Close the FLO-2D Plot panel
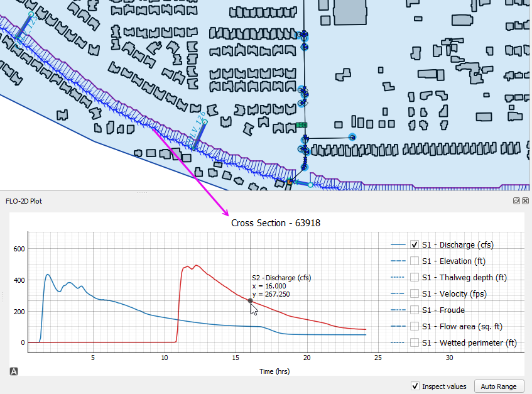This screenshot has width=532, height=394. 525,201
